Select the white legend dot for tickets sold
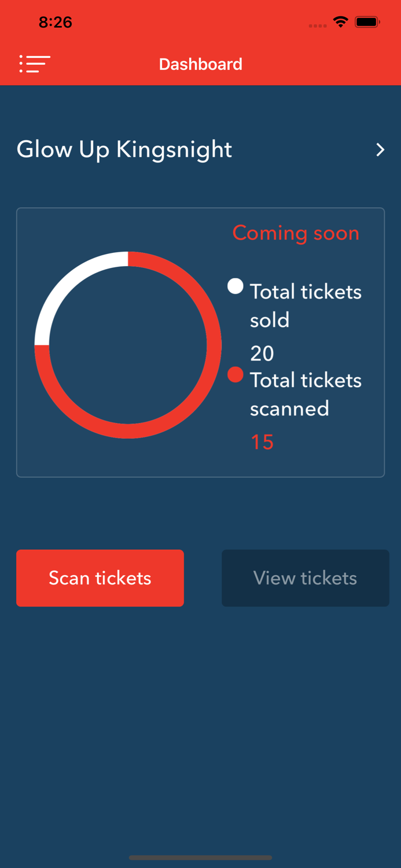The image size is (401, 868). [x=235, y=286]
